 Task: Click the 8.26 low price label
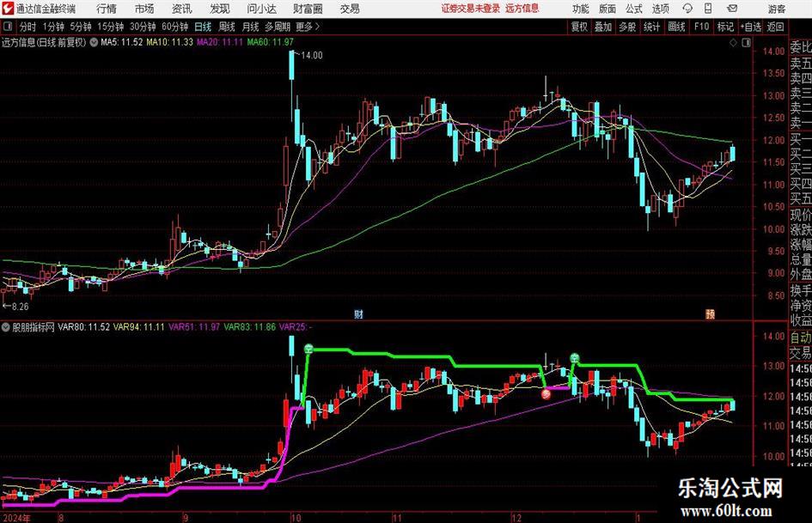[20, 307]
